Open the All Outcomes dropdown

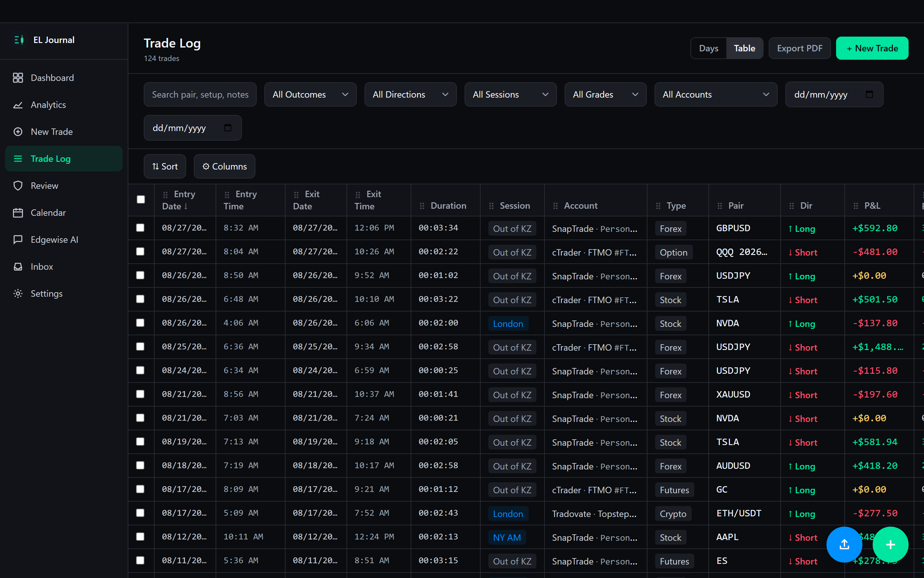[x=310, y=94]
